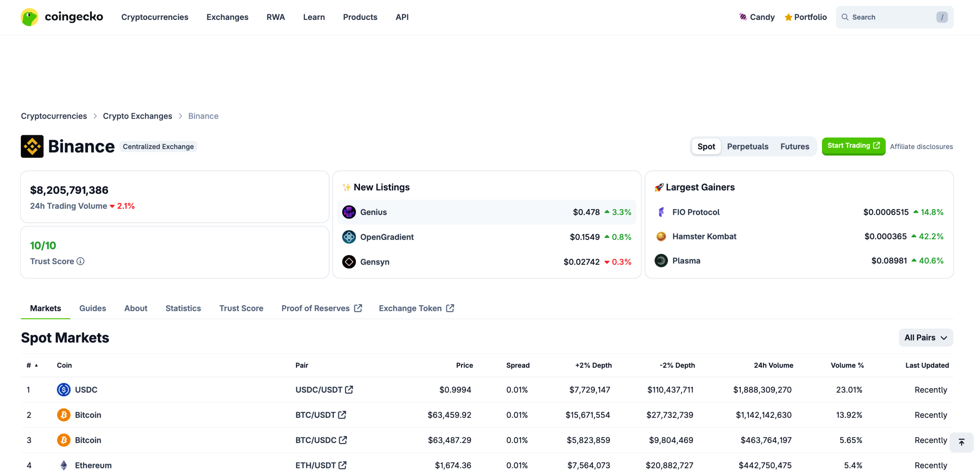Select the Statistics tab
Image resolution: width=980 pixels, height=476 pixels.
pos(183,309)
